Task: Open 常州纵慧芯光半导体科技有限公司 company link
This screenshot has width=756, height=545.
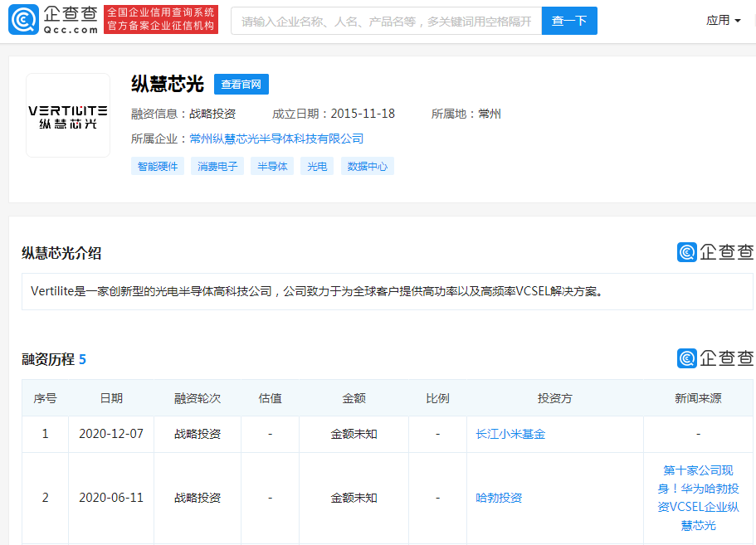Action: click(x=276, y=139)
